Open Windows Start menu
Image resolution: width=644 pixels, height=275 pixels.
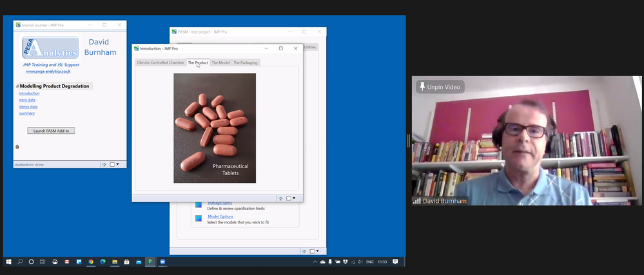pos(9,262)
